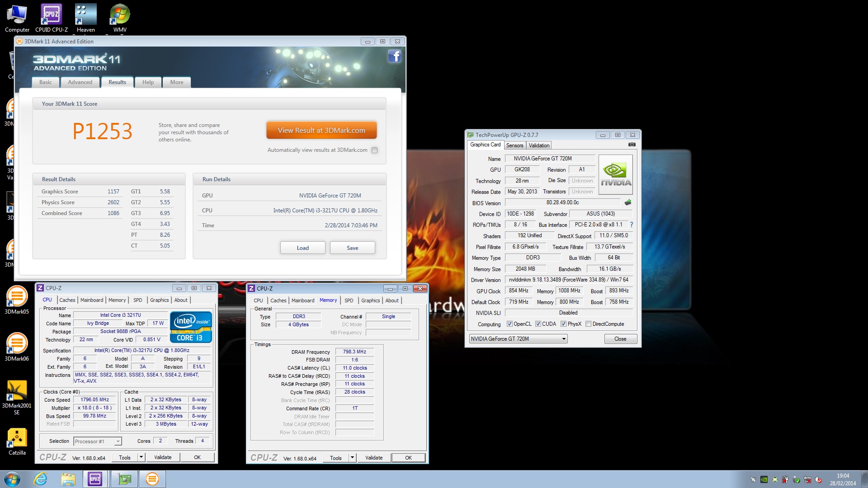The width and height of the screenshot is (868, 488).
Task: Click DRAM Frequency value 798.3 MHz
Action: (x=354, y=352)
